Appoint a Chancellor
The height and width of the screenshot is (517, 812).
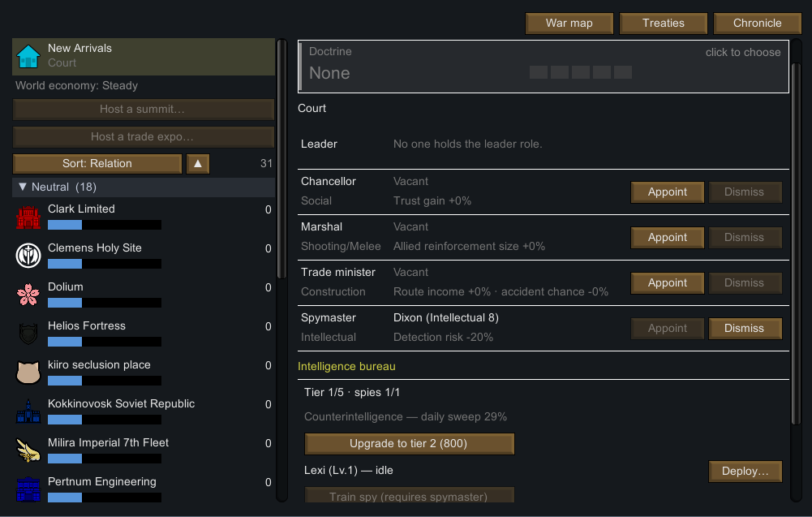[668, 192]
